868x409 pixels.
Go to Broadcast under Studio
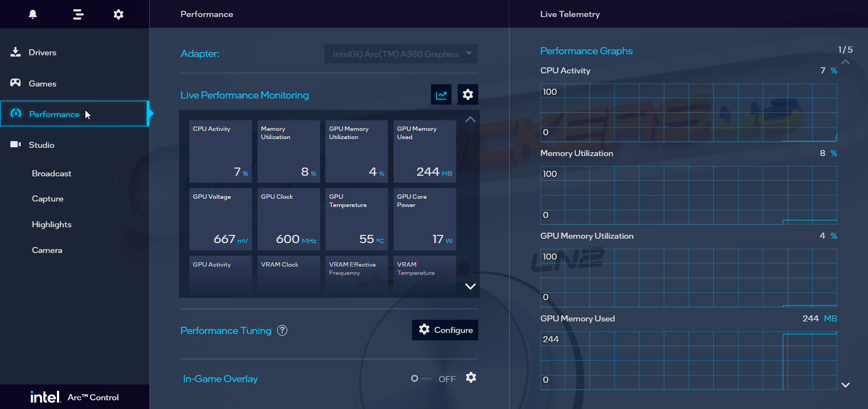[51, 174]
